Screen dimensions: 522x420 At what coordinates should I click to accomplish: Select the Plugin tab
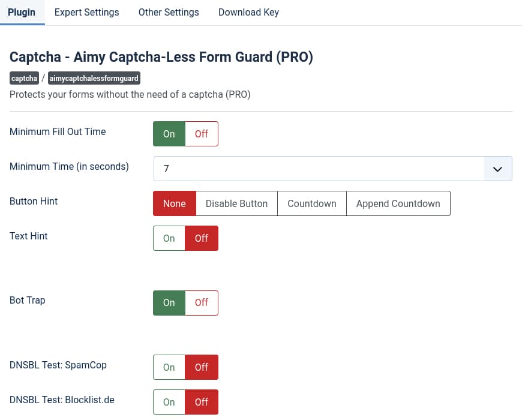tap(22, 12)
